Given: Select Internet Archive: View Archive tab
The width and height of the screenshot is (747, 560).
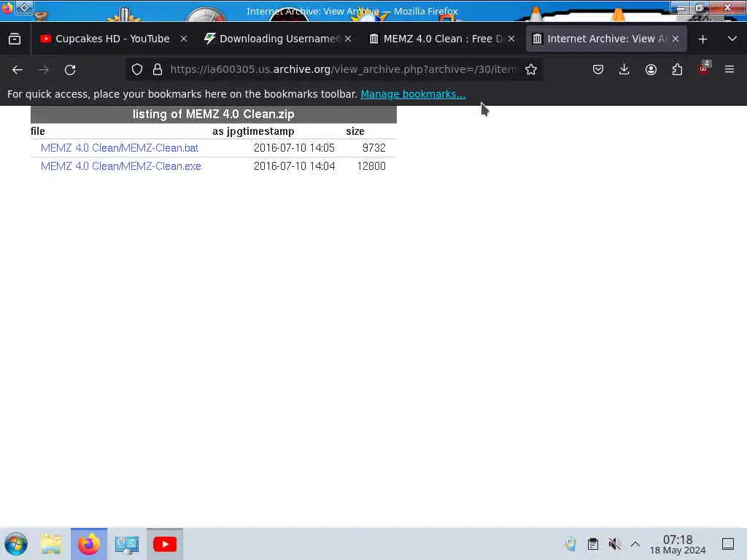Looking at the screenshot, I should tap(606, 39).
